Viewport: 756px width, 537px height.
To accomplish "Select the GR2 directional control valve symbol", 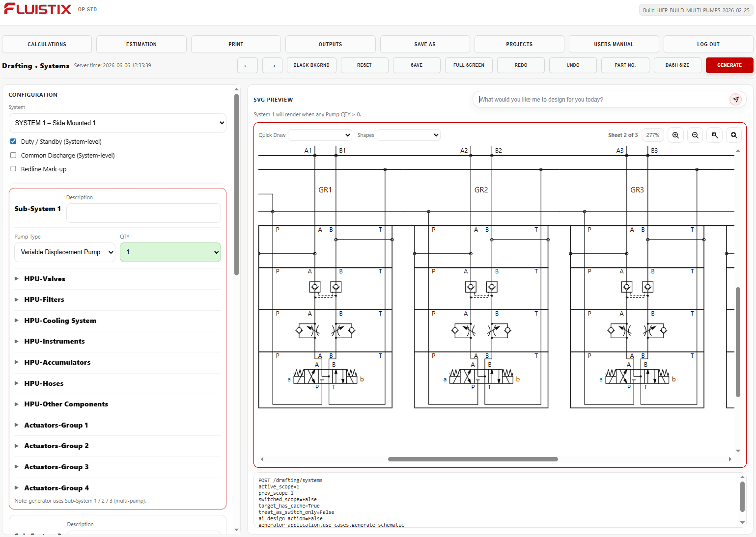I will click(x=481, y=376).
